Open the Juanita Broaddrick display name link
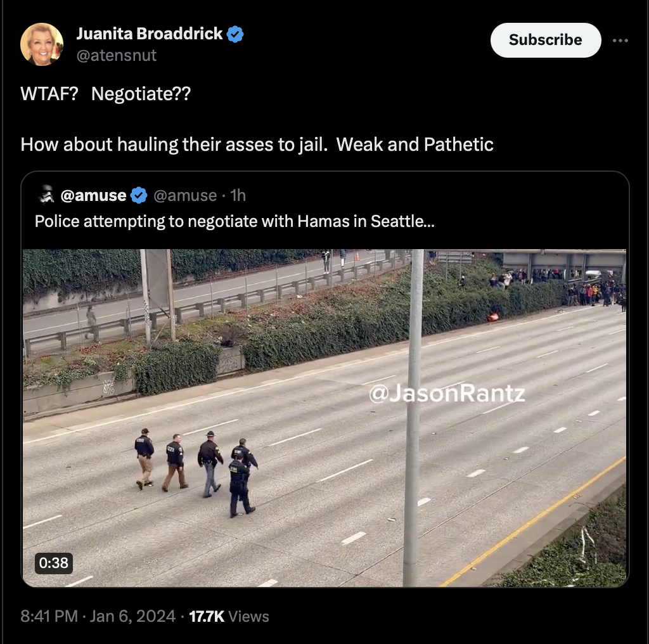The width and height of the screenshot is (649, 644). click(x=150, y=34)
